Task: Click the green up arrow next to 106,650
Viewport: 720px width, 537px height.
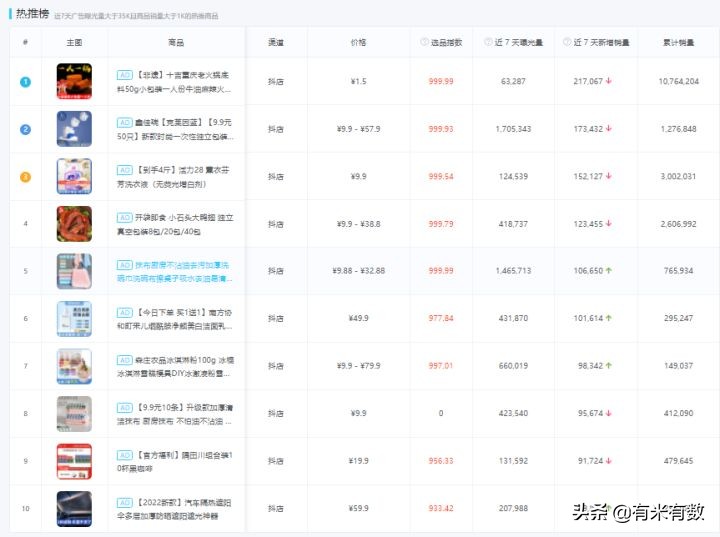Action: [x=609, y=271]
